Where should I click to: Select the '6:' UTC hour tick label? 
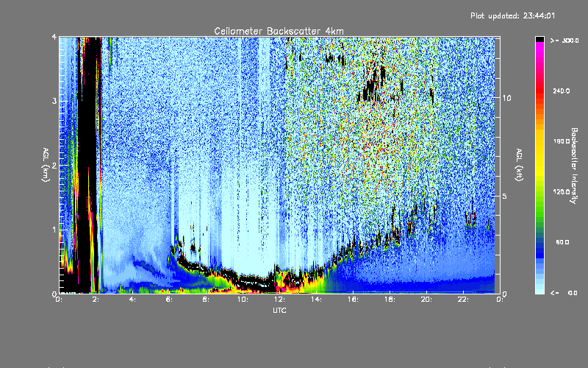click(170, 300)
